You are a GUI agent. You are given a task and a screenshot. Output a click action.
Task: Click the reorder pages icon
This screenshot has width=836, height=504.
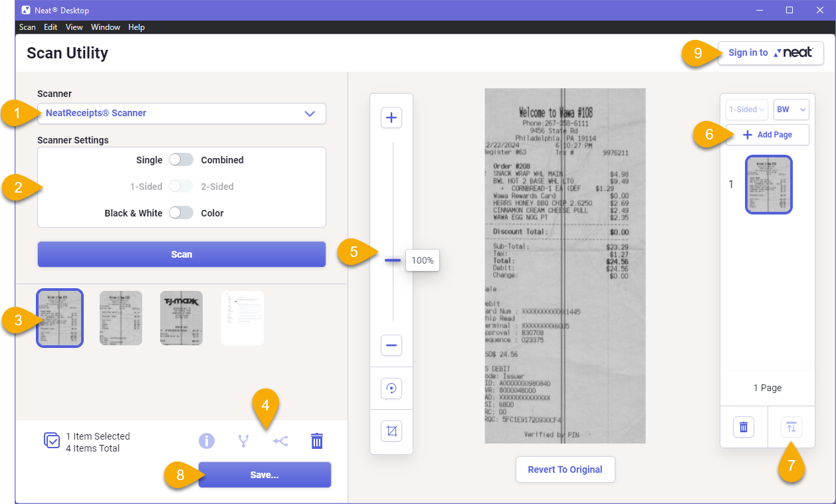point(791,427)
